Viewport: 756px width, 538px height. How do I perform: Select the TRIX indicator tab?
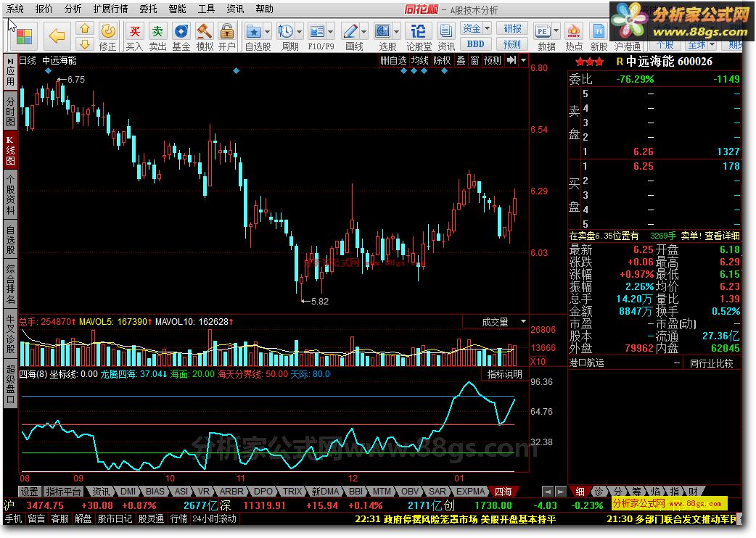tap(292, 492)
